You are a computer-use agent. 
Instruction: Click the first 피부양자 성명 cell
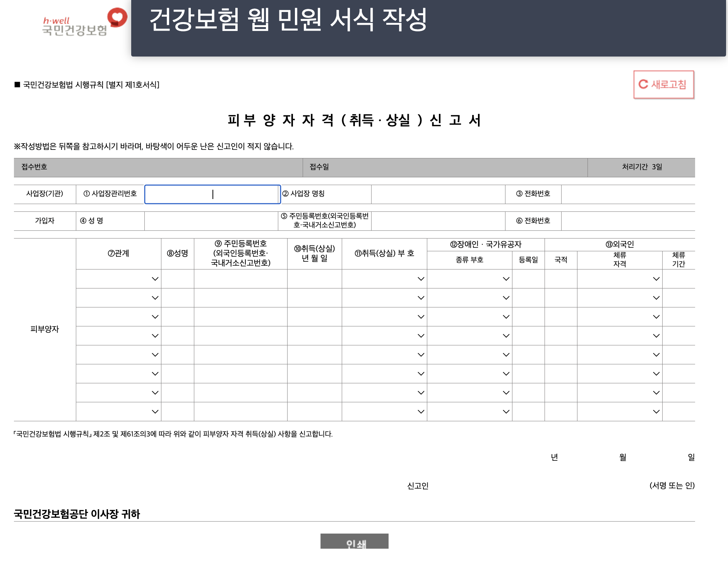(x=177, y=278)
